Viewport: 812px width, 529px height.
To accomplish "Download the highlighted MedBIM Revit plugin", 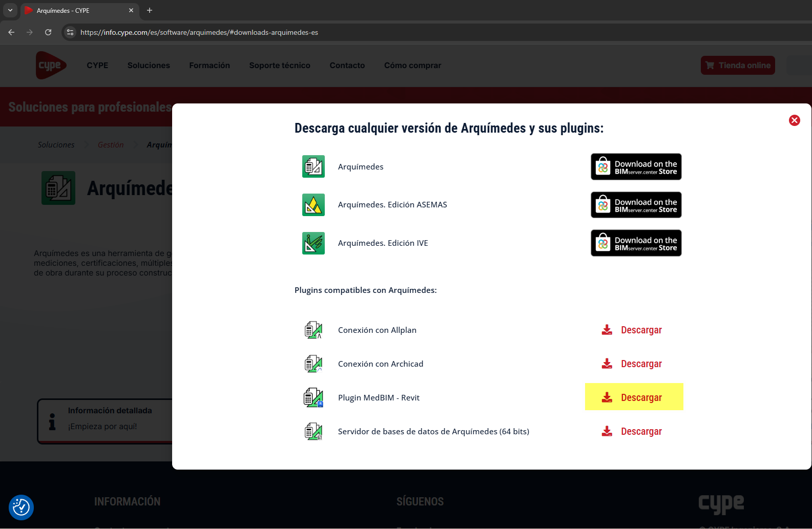I will tap(633, 397).
